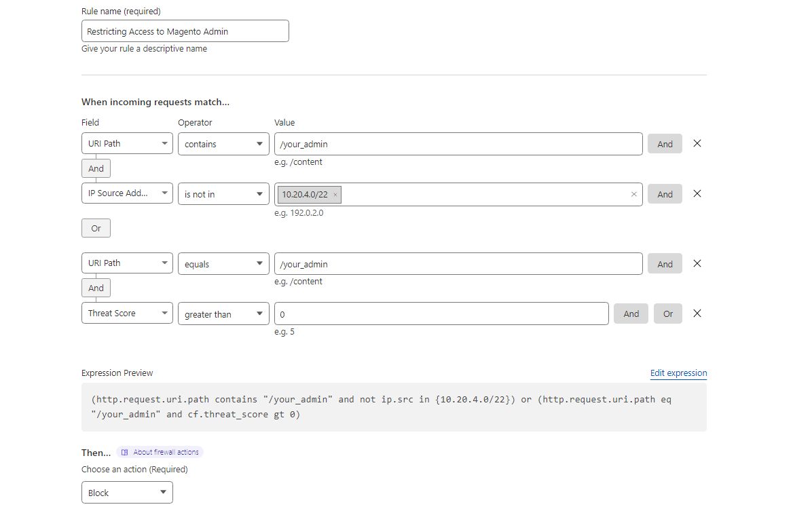
Task: Delete the IP Source Address condition row
Action: coord(697,193)
